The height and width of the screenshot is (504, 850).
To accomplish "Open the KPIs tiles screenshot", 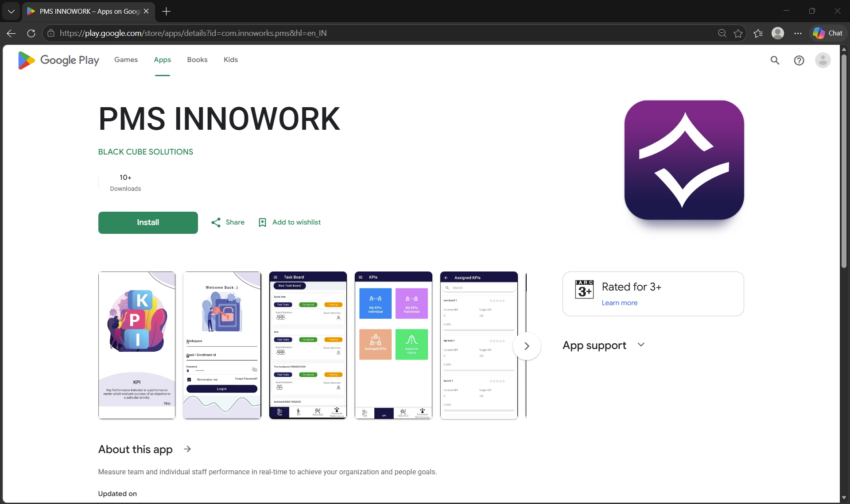I will click(393, 345).
